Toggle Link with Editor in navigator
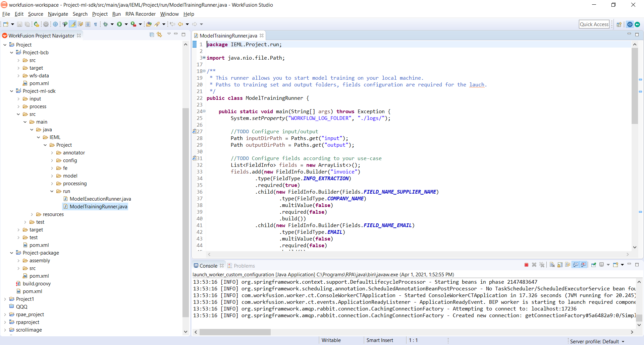Image resolution: width=644 pixels, height=345 pixels. click(x=159, y=34)
